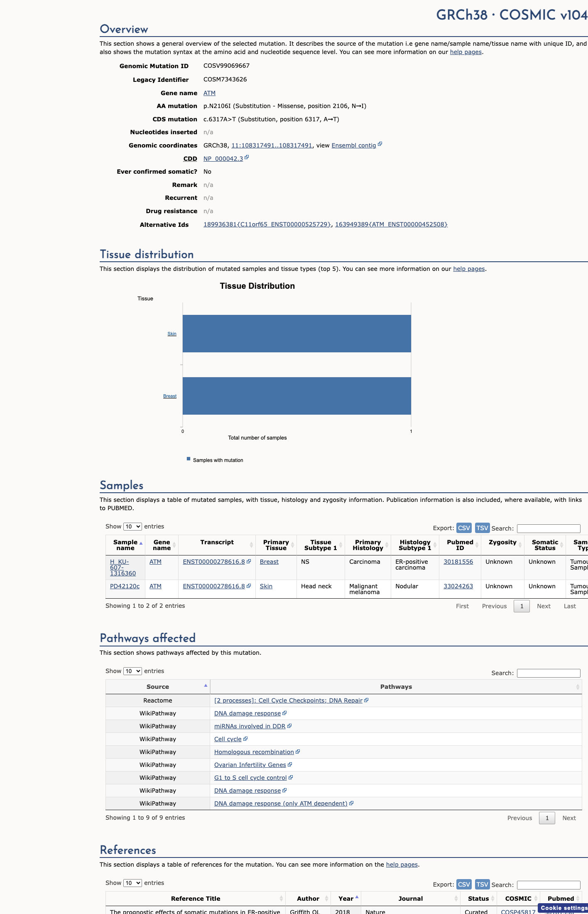Viewport: 588px width, 914px height.
Task: Sort Pathways table by Source column
Action: pyautogui.click(x=158, y=687)
